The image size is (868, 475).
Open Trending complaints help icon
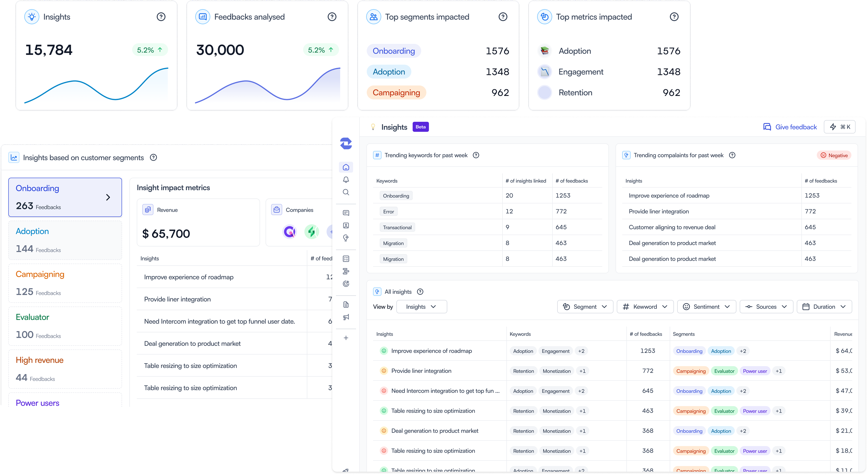[732, 155]
